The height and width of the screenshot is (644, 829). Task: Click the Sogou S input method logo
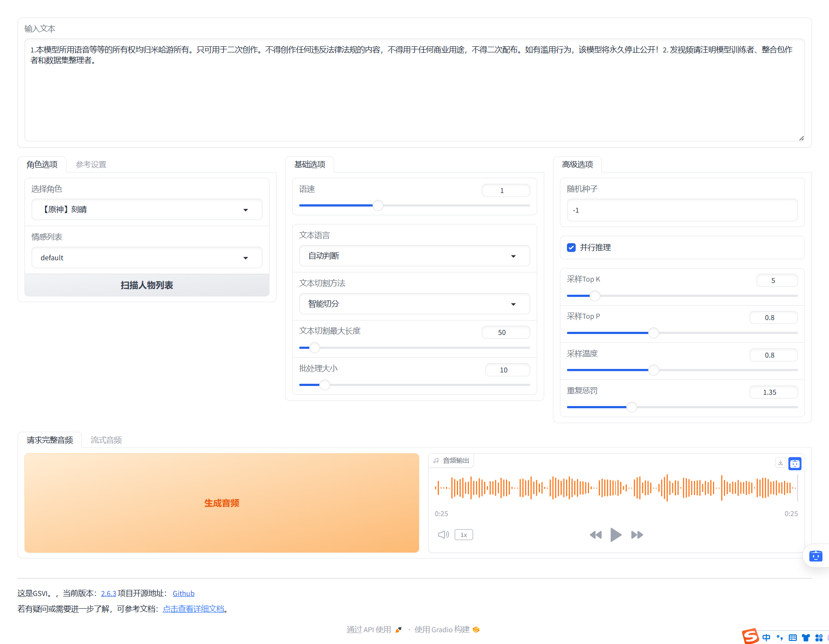click(x=750, y=637)
